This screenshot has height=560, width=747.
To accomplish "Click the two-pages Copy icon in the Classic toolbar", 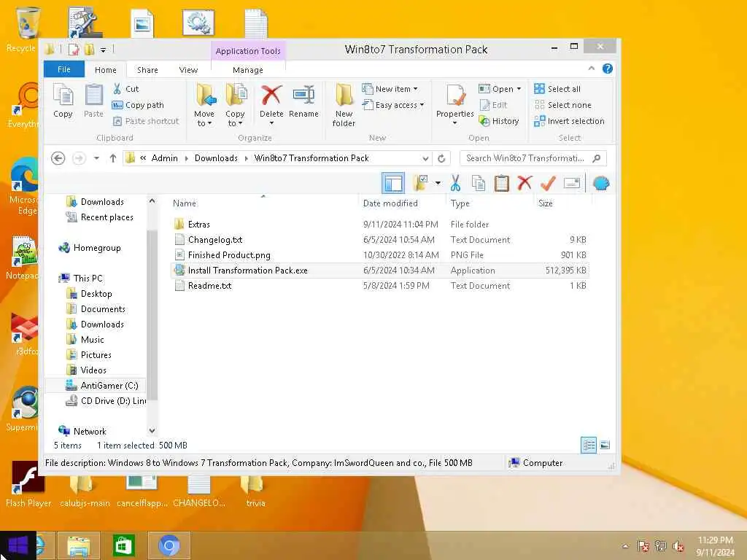I will click(x=479, y=183).
